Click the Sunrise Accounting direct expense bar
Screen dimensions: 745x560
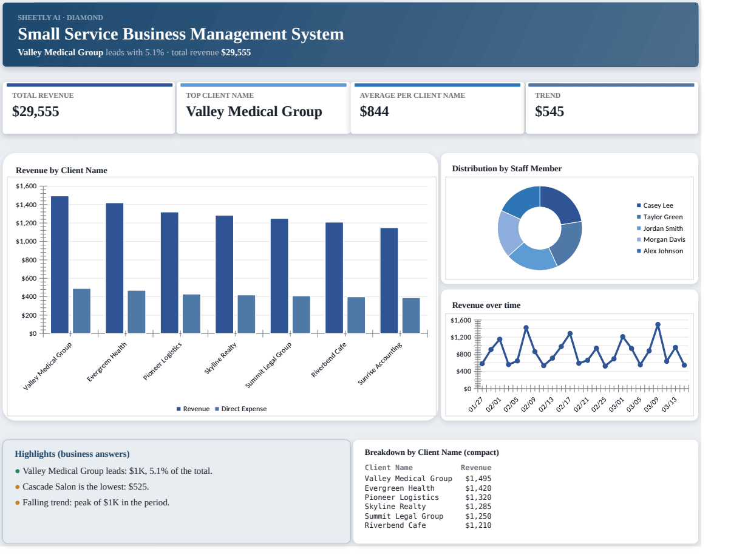click(x=411, y=316)
